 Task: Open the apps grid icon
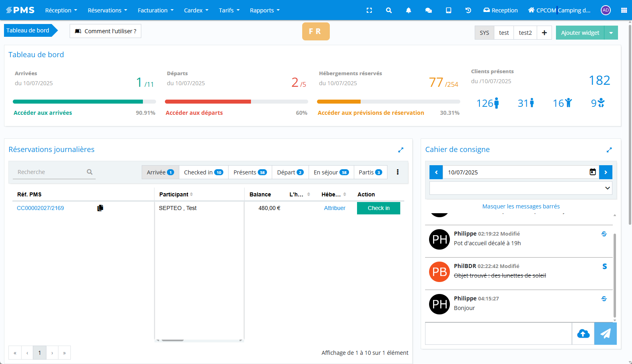point(624,10)
